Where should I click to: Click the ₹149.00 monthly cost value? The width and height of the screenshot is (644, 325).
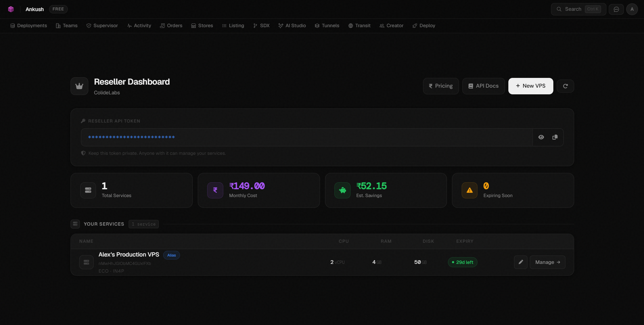coord(247,186)
